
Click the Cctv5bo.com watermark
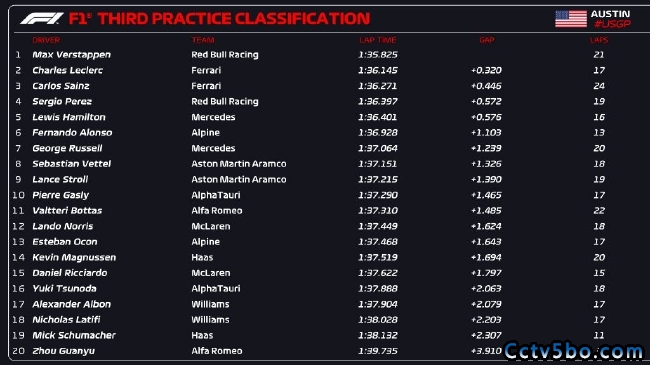pyautogui.click(x=574, y=351)
